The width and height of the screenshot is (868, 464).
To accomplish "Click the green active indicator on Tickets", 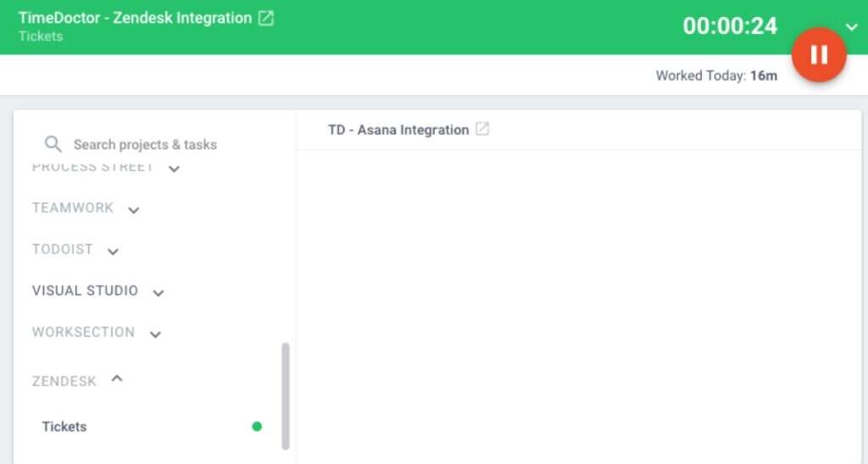I will (257, 427).
